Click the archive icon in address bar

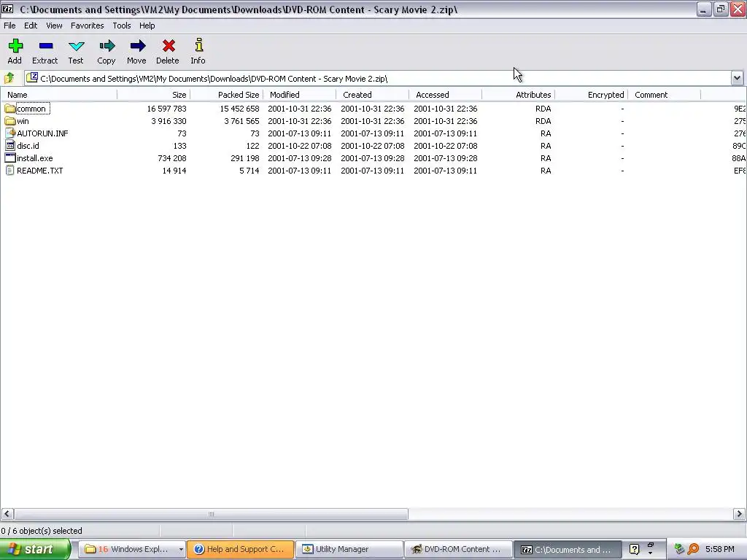pos(32,77)
